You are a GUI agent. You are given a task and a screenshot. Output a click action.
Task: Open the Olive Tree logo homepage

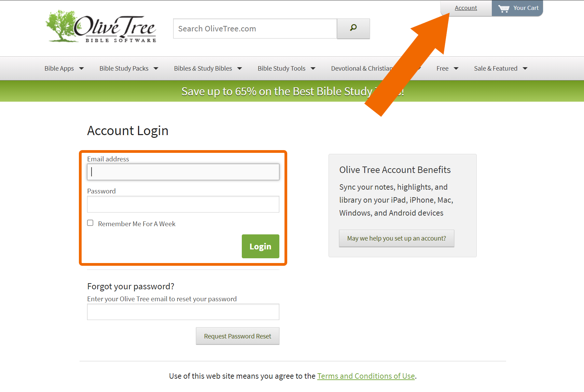(101, 27)
